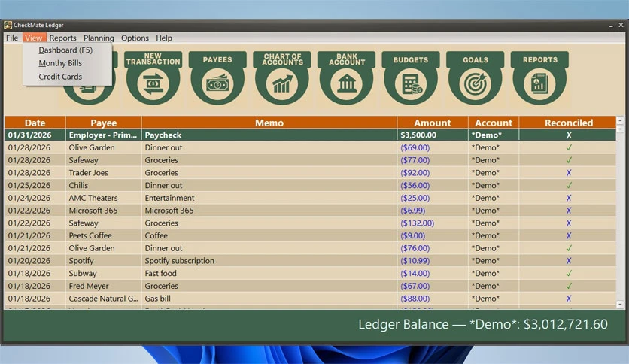Toggle reconciled X on Trader Joes row
629x364 pixels.
(569, 173)
